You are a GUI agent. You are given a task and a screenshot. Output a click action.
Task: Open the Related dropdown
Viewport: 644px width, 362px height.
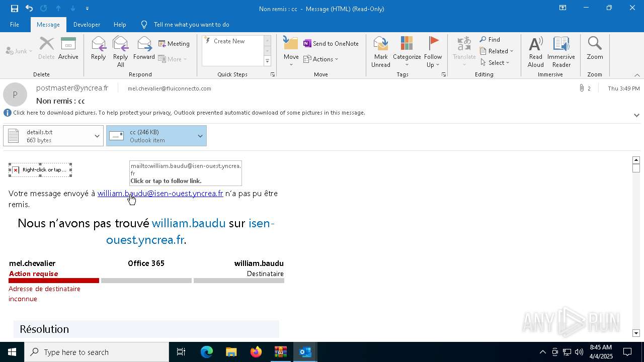(497, 51)
